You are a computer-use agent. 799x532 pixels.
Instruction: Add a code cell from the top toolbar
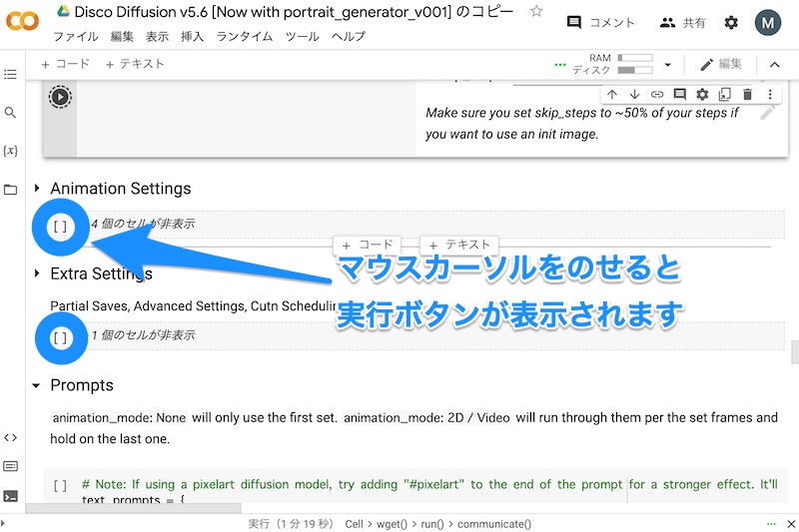(65, 64)
